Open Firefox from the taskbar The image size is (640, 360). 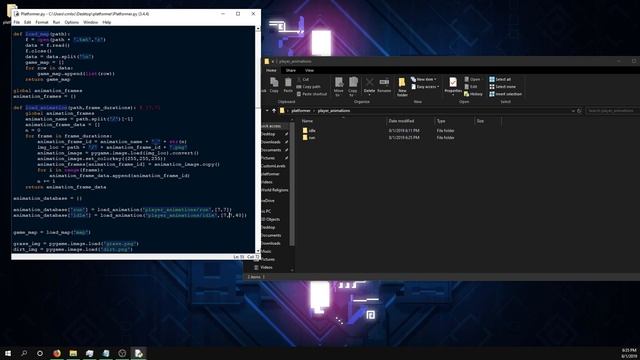[x=57, y=353]
